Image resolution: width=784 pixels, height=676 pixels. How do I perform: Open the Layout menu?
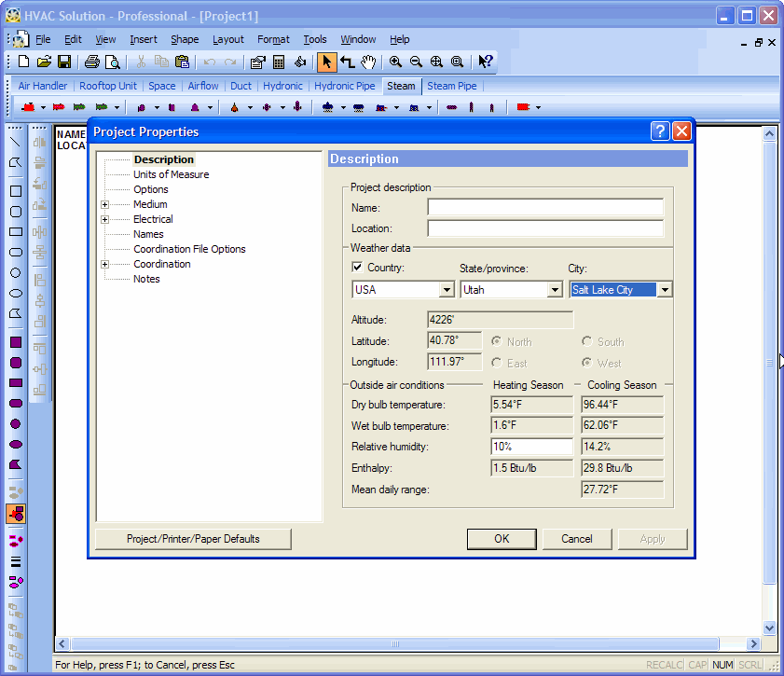coord(228,39)
